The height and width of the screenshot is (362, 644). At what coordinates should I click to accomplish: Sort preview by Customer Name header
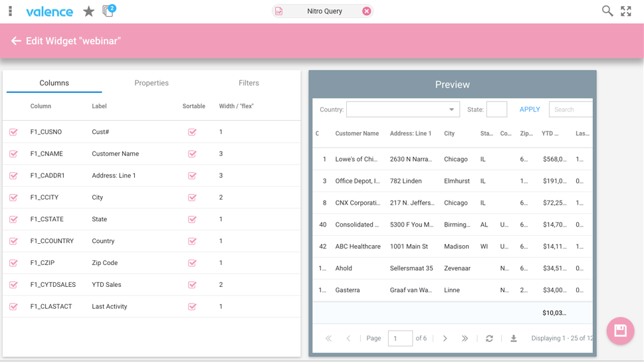click(357, 134)
